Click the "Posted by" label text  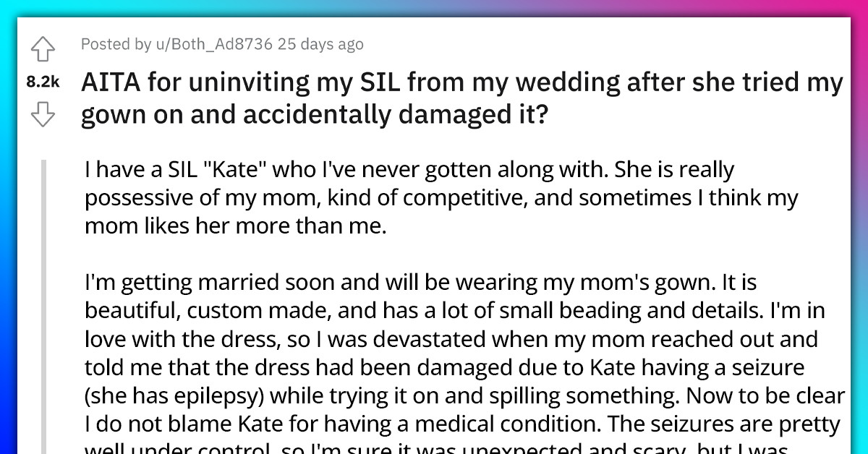[116, 44]
